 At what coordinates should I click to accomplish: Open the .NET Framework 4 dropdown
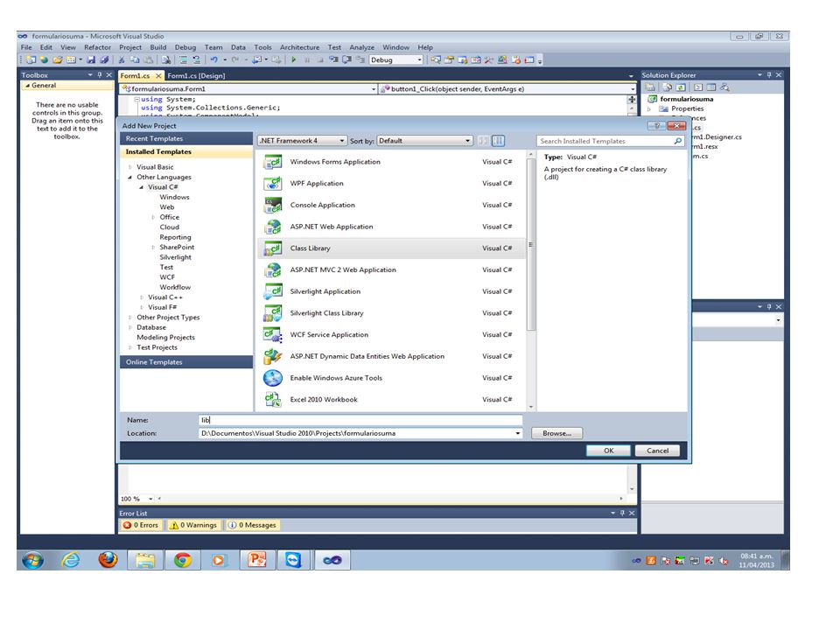point(302,141)
